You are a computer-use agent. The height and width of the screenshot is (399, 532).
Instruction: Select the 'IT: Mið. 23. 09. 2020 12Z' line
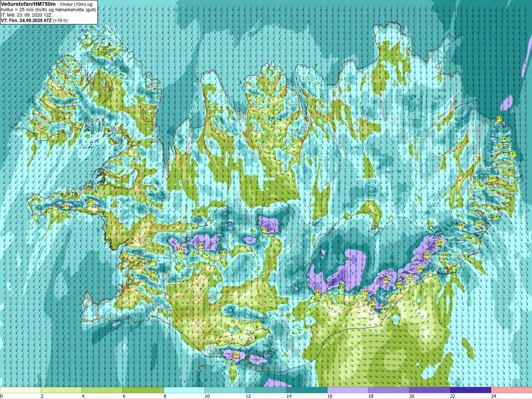tap(26, 15)
